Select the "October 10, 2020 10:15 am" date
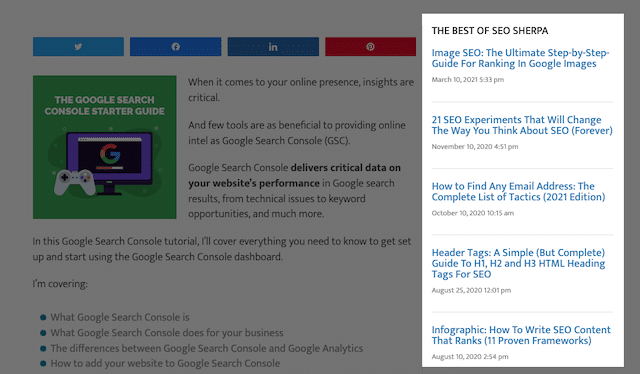640x374 pixels. [473, 213]
